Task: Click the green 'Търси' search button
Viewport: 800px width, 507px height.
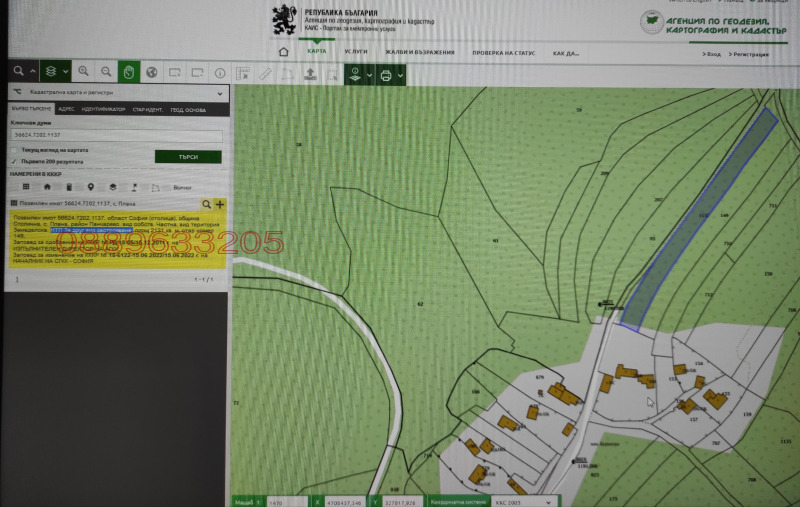Action: click(188, 157)
